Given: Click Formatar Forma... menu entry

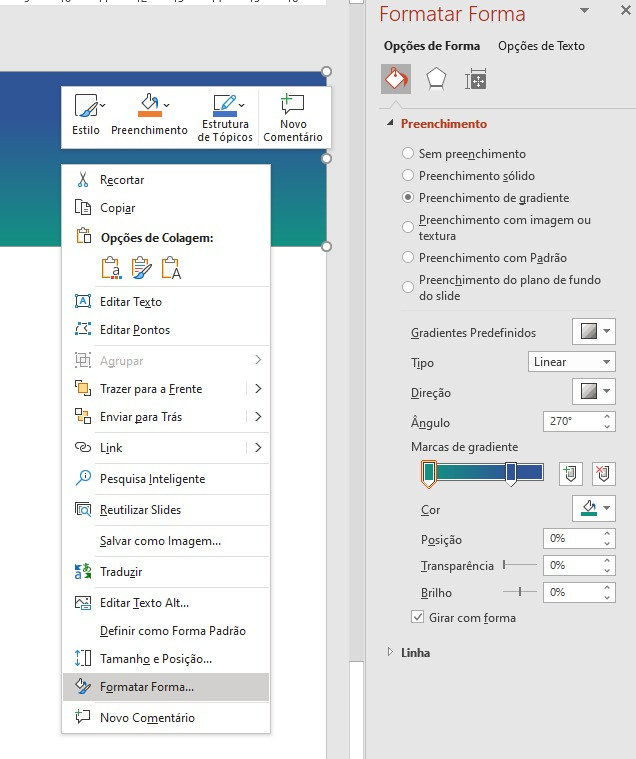Looking at the screenshot, I should (x=166, y=687).
